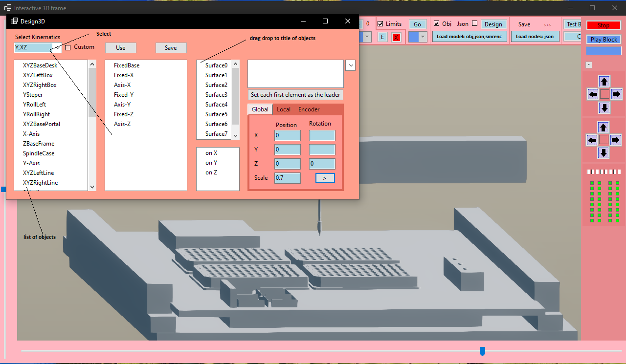Enable the Json checkbox
This screenshot has height=364, width=626.
coord(474,23)
